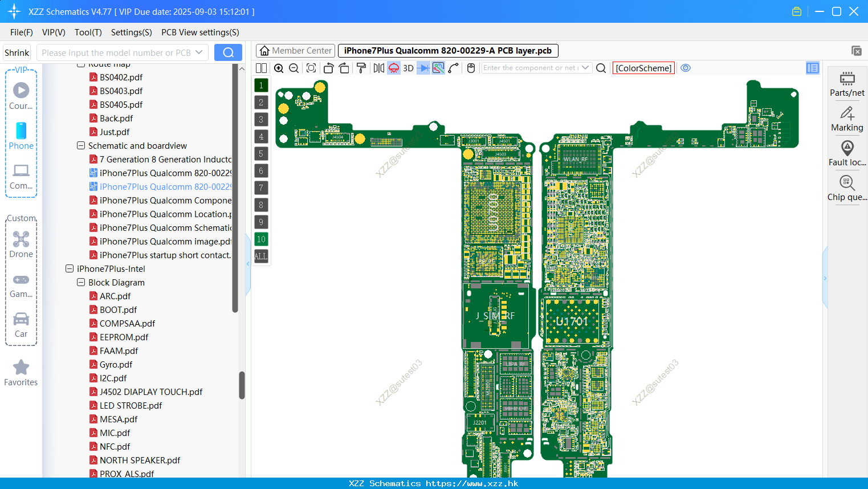
Task: Select PCB layer 2
Action: (x=261, y=103)
